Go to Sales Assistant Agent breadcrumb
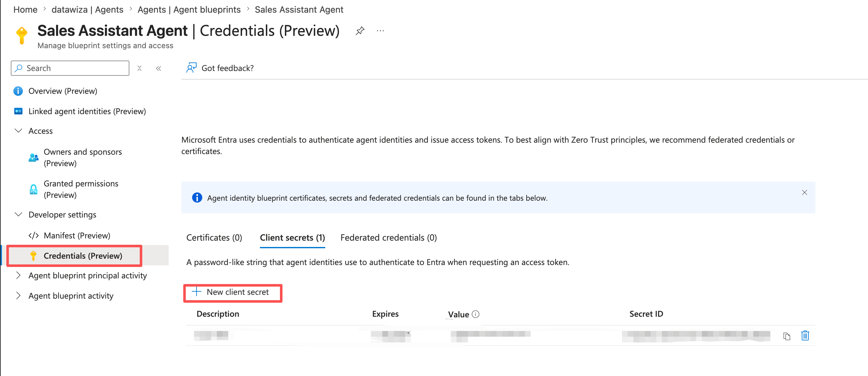The height and width of the screenshot is (376, 868). pyautogui.click(x=299, y=10)
